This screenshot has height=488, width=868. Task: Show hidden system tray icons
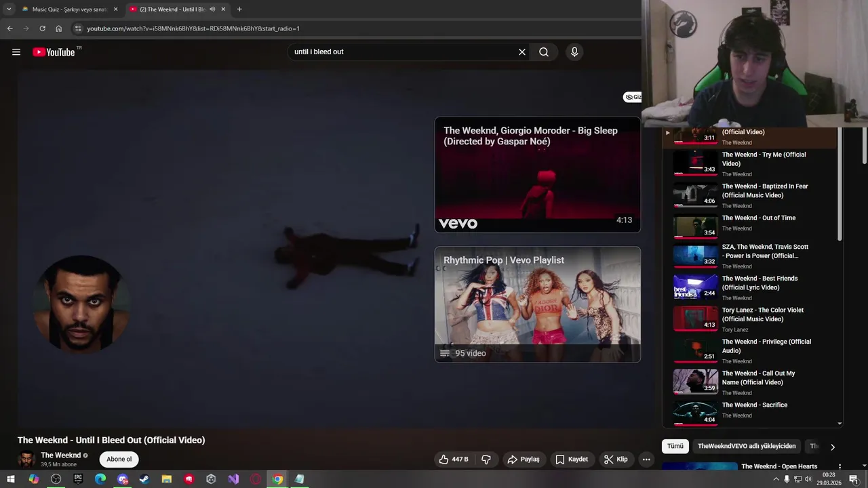click(776, 479)
